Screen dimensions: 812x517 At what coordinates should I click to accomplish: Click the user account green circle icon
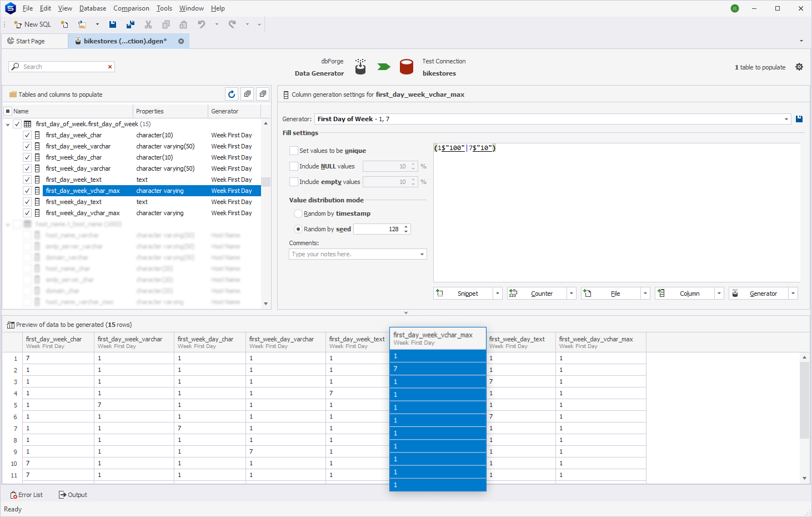click(735, 8)
